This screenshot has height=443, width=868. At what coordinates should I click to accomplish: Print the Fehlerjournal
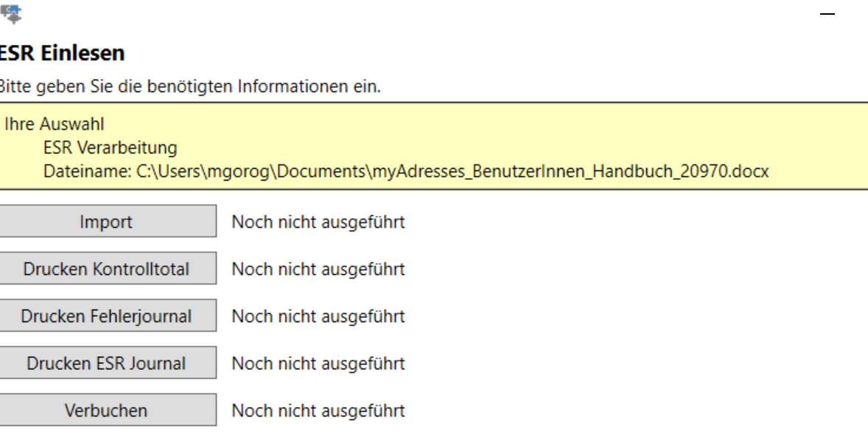click(107, 316)
